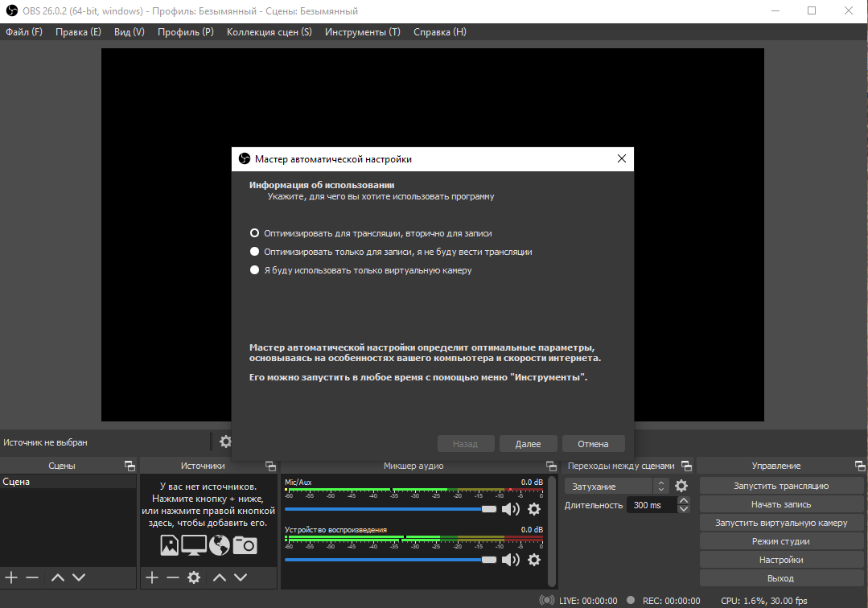Viewport: 868px width, 608px height.
Task: Click the LIVE broadcast status icon
Action: [547, 600]
